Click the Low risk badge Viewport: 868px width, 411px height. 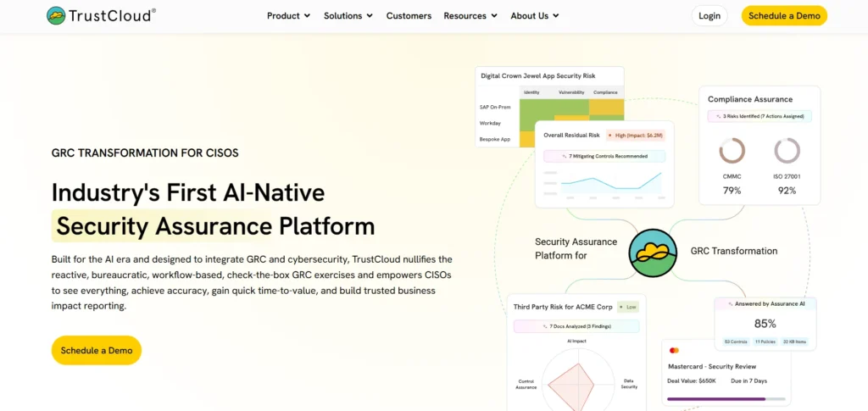628,307
